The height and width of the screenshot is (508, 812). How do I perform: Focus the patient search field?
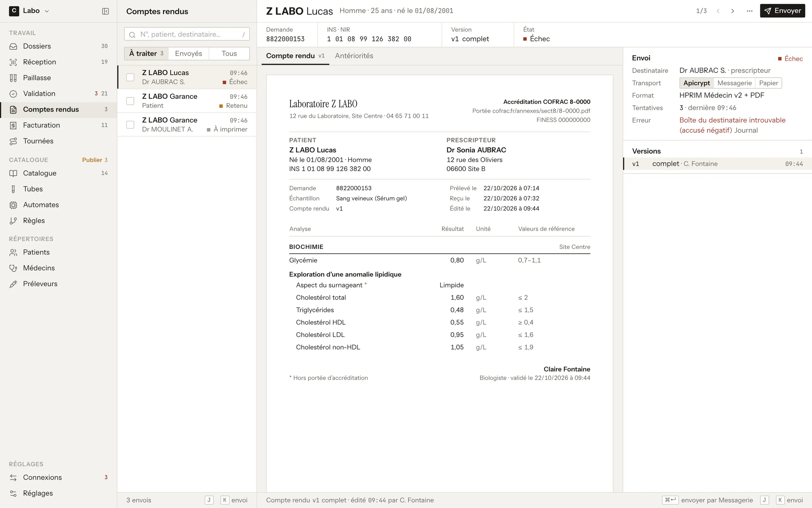click(x=187, y=34)
